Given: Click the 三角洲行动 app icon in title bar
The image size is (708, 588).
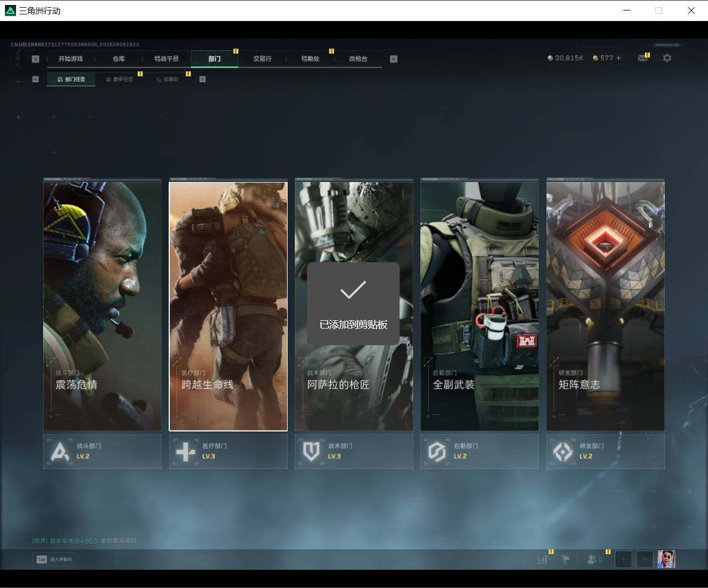Looking at the screenshot, I should (10, 11).
